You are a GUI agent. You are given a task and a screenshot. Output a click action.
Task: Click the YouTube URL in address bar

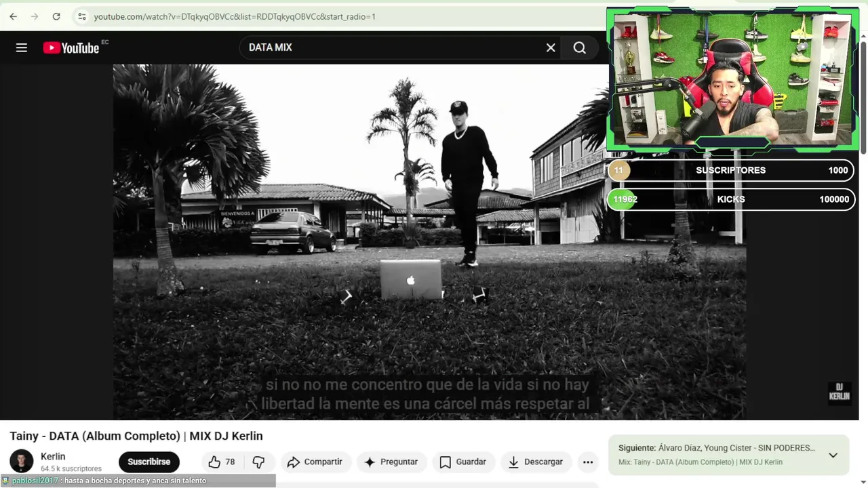click(x=235, y=16)
